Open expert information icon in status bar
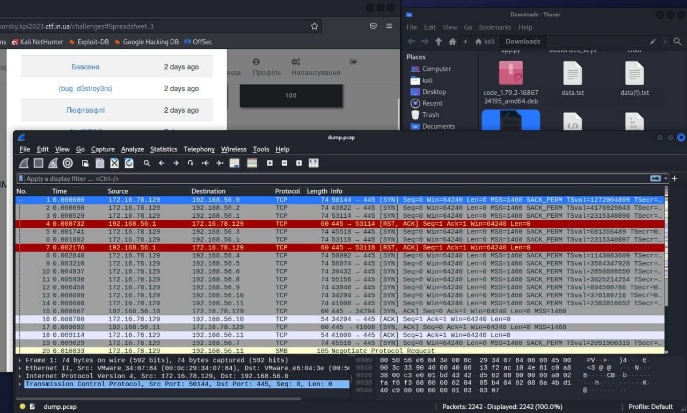Image resolution: width=687 pixels, height=413 pixels. click(22, 406)
